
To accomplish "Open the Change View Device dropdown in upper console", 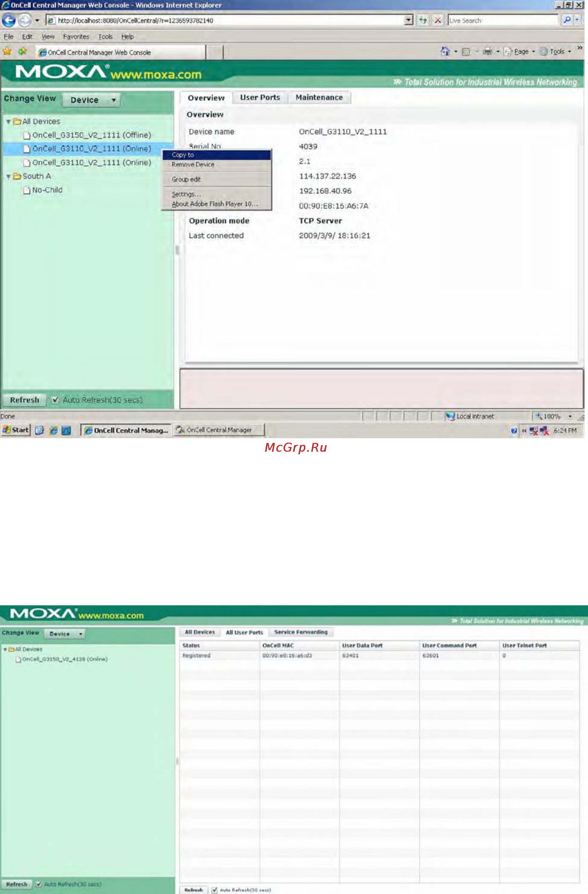I will coord(91,100).
